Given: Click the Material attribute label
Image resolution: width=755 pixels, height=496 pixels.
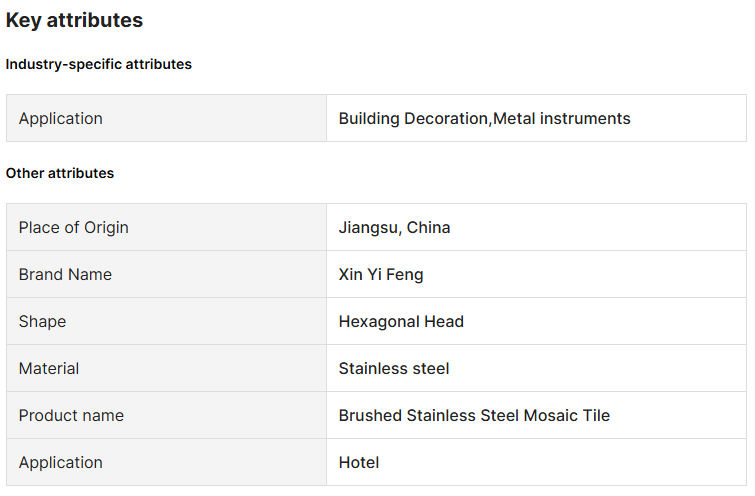Looking at the screenshot, I should pyautogui.click(x=49, y=368).
